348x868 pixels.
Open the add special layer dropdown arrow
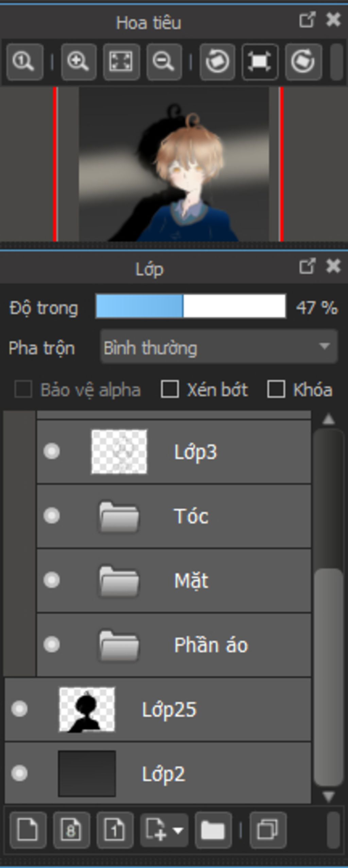point(178,830)
